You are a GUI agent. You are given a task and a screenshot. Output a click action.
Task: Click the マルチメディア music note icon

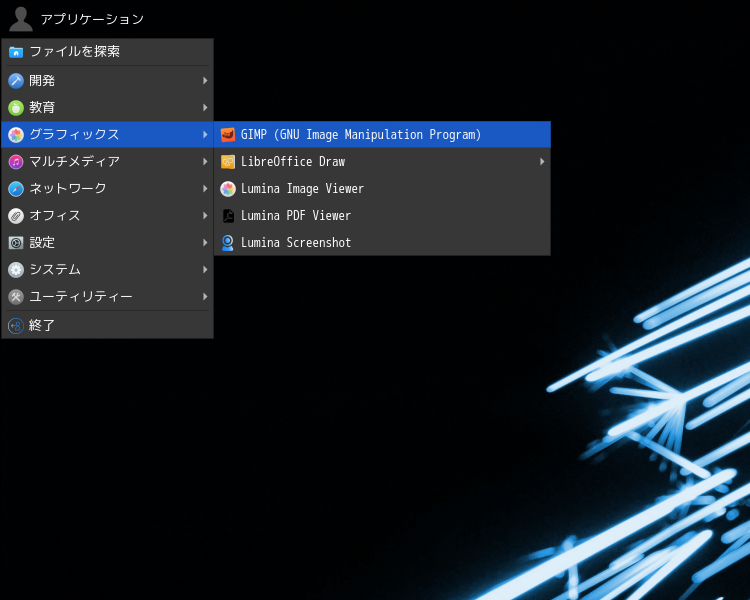[x=16, y=162]
